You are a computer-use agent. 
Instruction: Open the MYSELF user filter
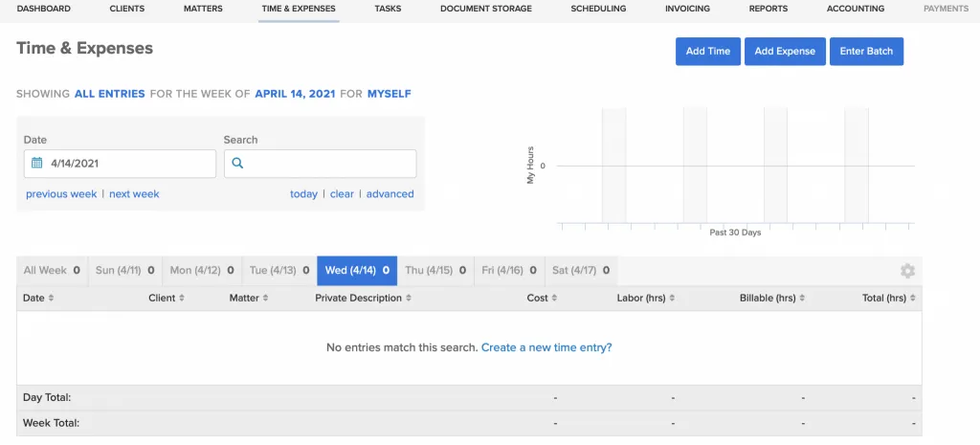tap(390, 94)
